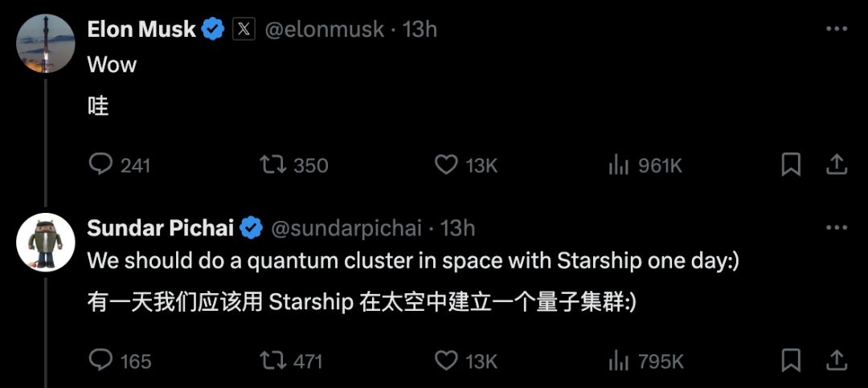This screenshot has width=868, height=388.
Task: Share Sundar Pichai's quantum cluster post
Action: 837,361
